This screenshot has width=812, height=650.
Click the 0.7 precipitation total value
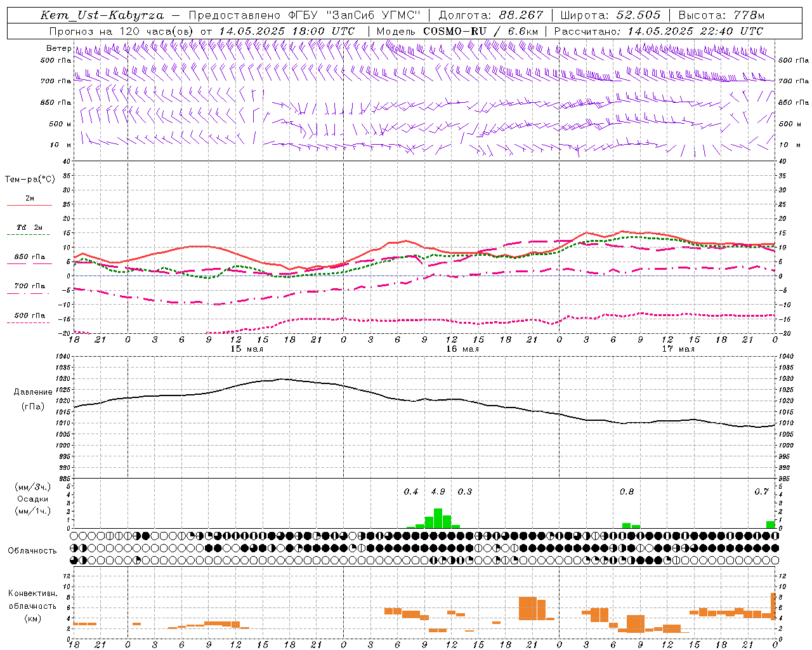tap(761, 491)
